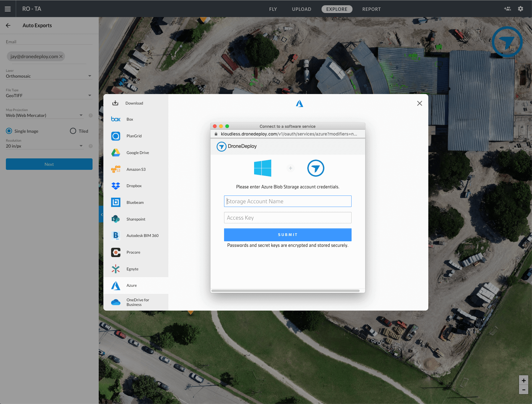Zoom out on the map

524,389
